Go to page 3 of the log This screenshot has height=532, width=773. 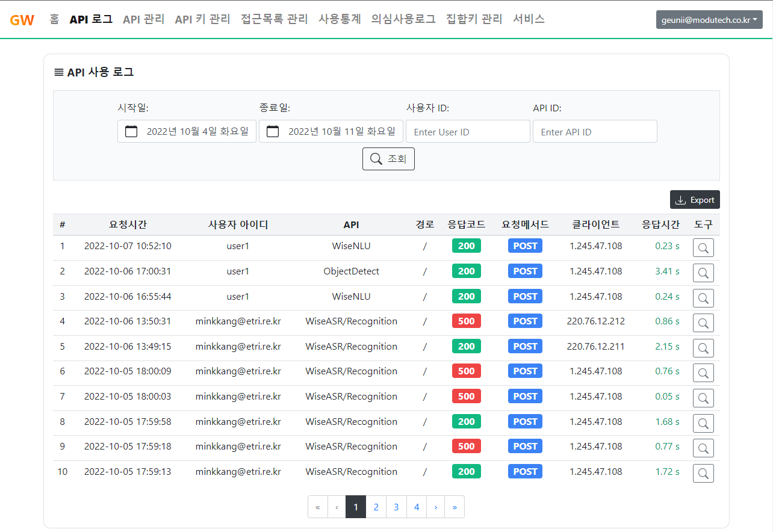pos(396,507)
